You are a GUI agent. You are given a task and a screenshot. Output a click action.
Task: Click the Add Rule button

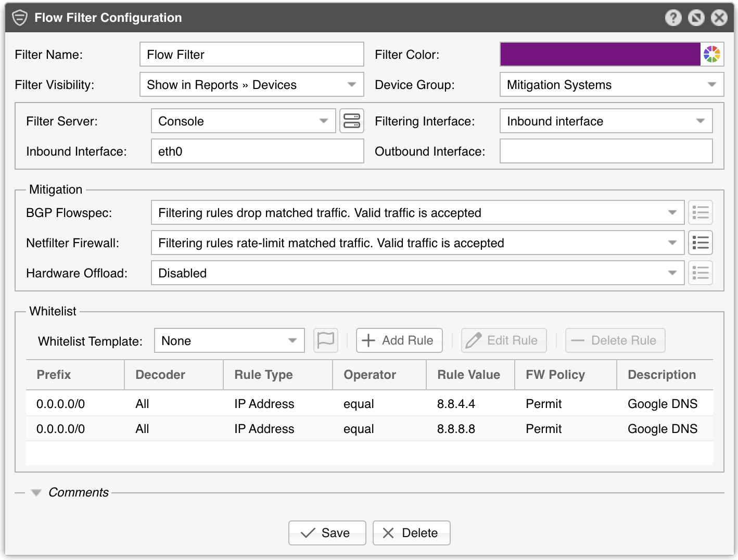point(399,340)
